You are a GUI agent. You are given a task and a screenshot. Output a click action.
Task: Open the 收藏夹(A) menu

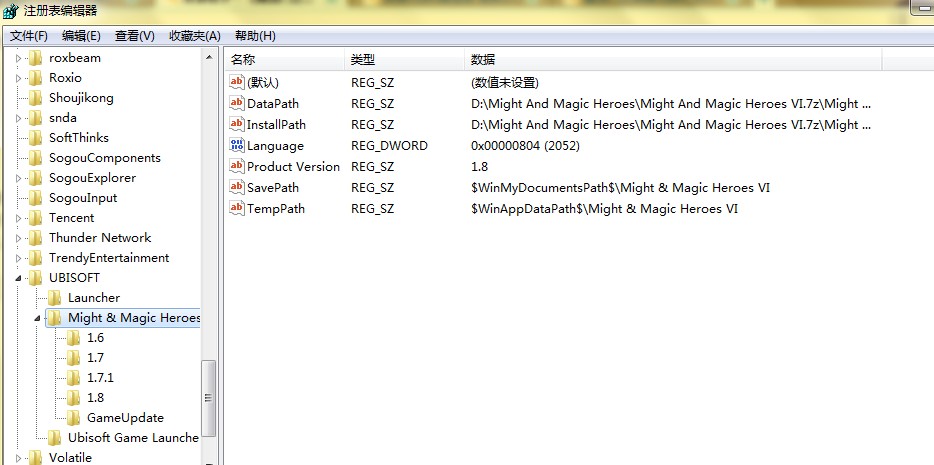pos(195,36)
